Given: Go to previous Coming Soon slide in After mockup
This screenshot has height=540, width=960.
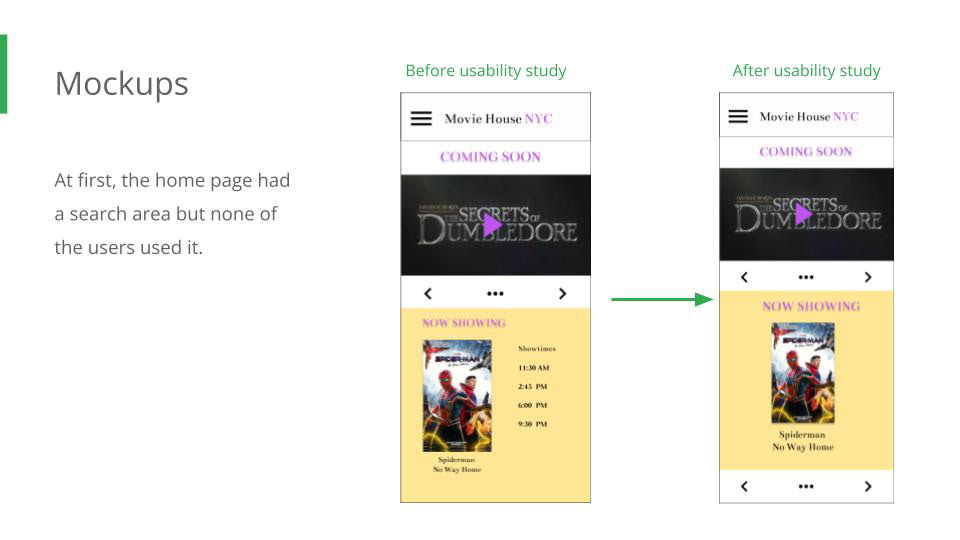Looking at the screenshot, I should (x=744, y=277).
